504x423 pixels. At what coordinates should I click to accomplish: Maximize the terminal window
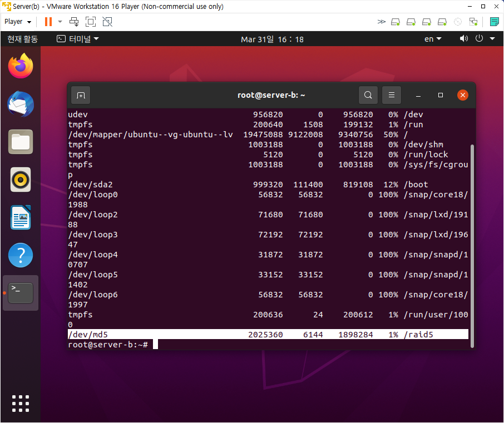441,95
